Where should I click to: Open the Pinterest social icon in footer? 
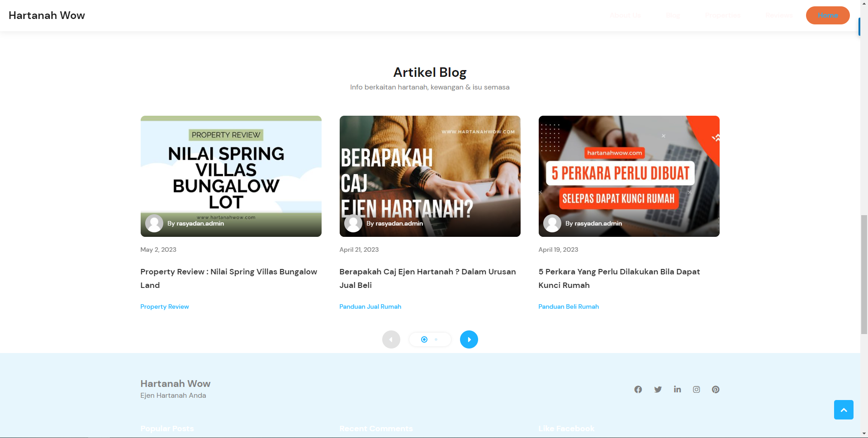[x=715, y=389]
